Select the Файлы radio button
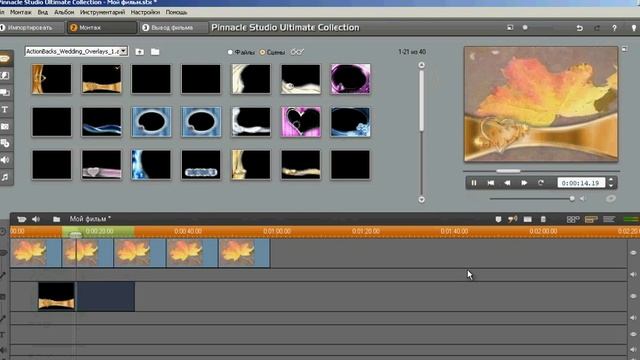Viewport: 640px width, 360px height. (230, 52)
